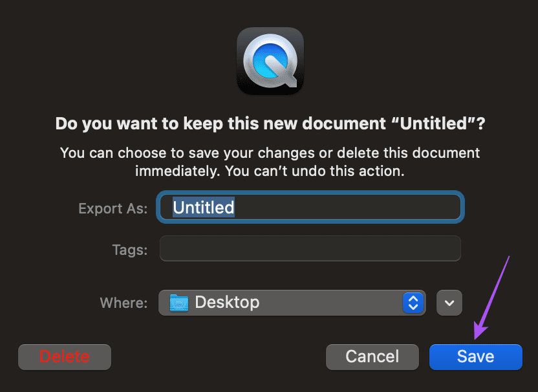Click the "Export As:" label
Screen dimensions: 538x392
point(113,208)
